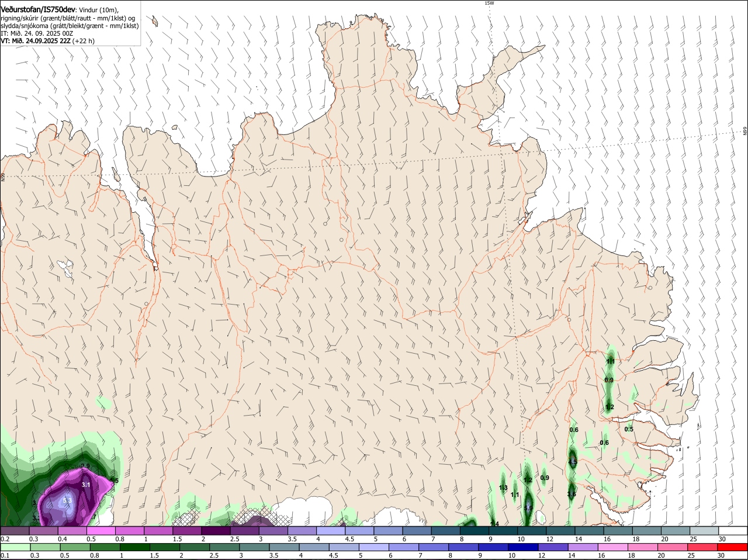Pick the purple 1.5 snow legend swatch
The height and width of the screenshot is (560, 748).
pos(188,530)
